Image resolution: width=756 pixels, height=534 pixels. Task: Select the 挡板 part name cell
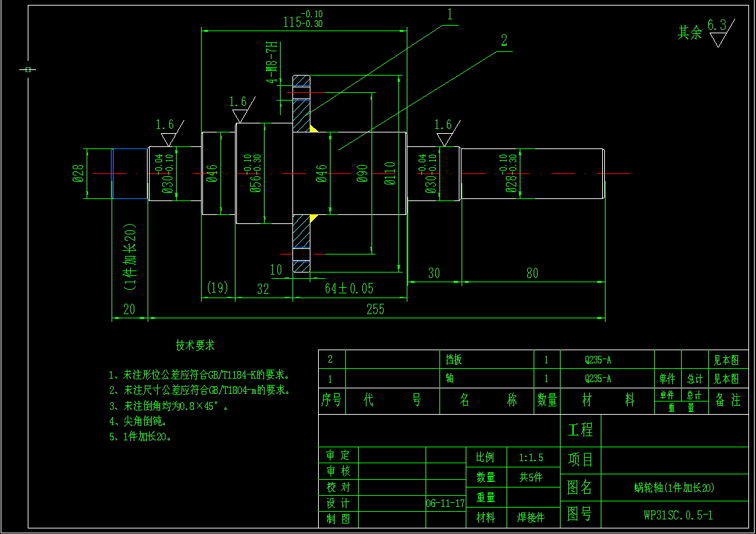[x=453, y=360]
